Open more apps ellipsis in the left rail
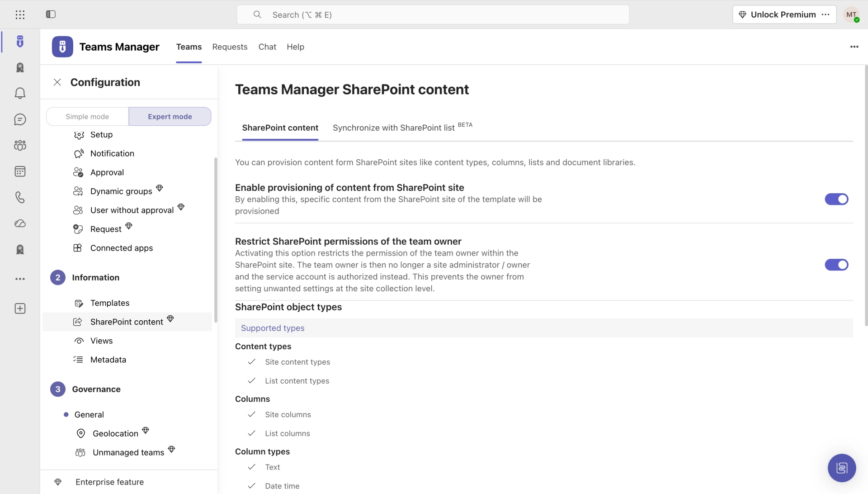The height and width of the screenshot is (494, 868). tap(20, 279)
